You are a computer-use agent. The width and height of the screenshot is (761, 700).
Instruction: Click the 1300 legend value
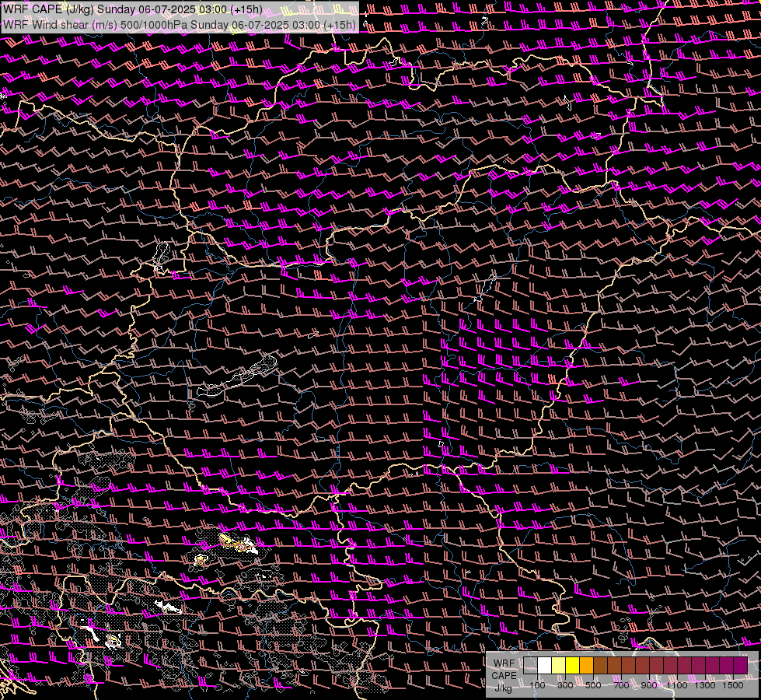pyautogui.click(x=705, y=685)
